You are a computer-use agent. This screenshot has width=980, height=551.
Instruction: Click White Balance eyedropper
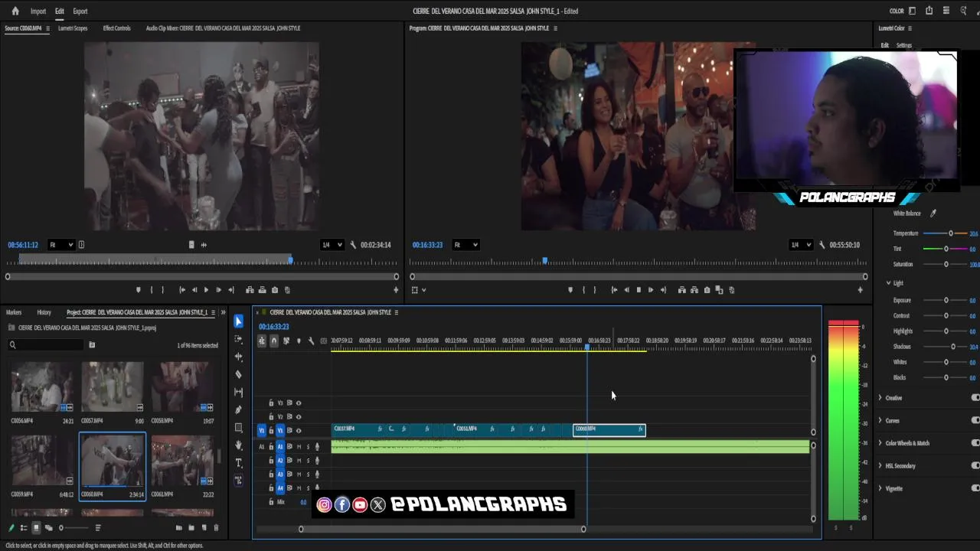[933, 214]
